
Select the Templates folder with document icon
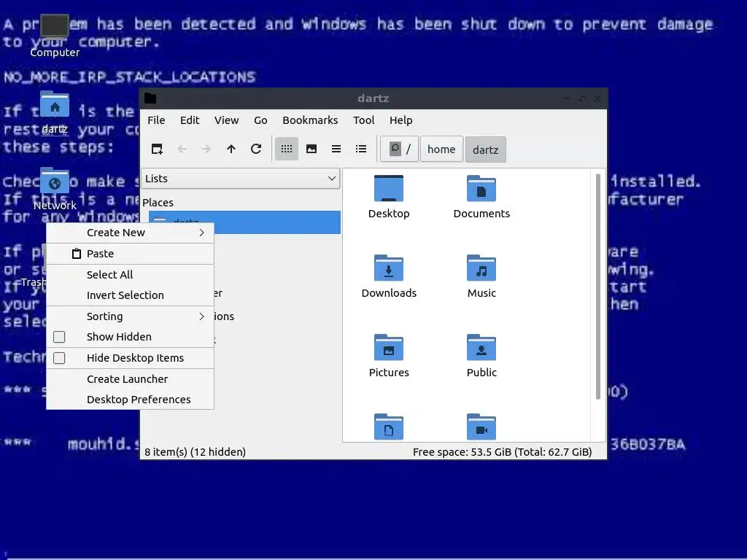pos(389,427)
